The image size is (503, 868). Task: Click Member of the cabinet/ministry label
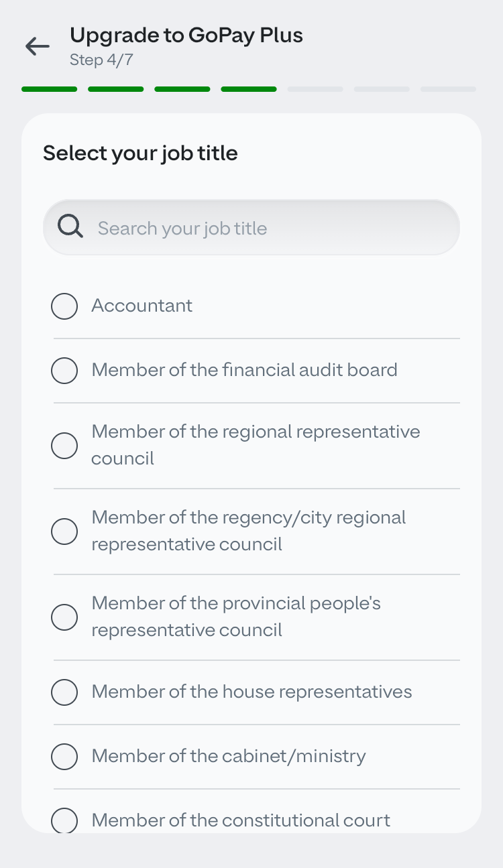[x=229, y=756]
